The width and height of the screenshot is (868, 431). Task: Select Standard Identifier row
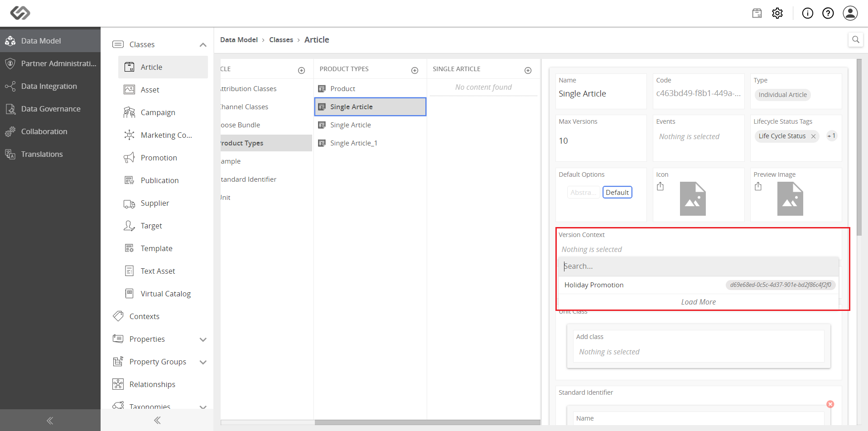tap(266, 179)
